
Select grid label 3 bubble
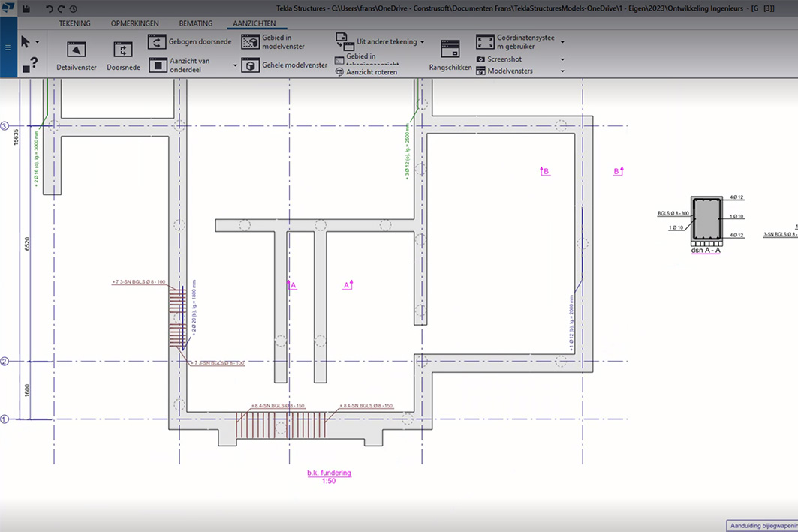5,125
